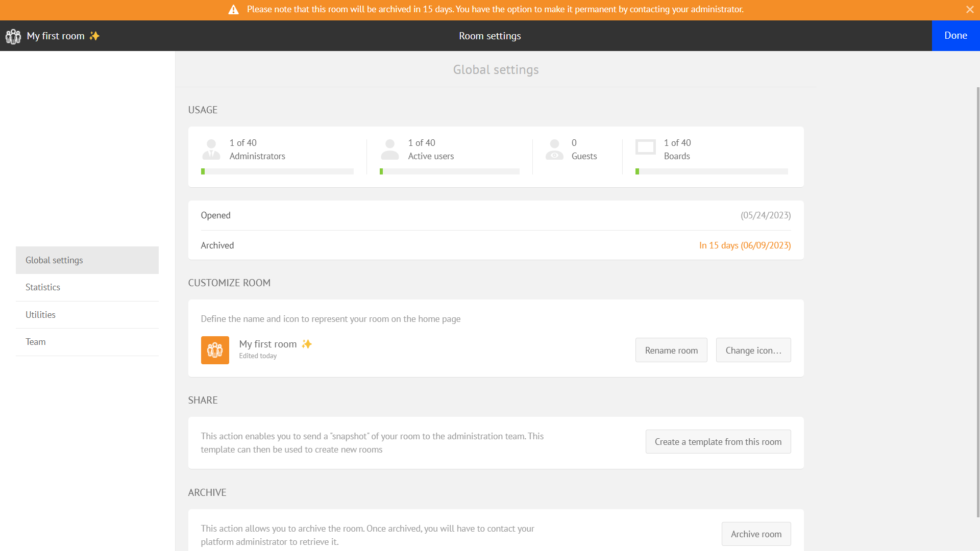Click the 'Global settings' page heading

click(x=496, y=70)
